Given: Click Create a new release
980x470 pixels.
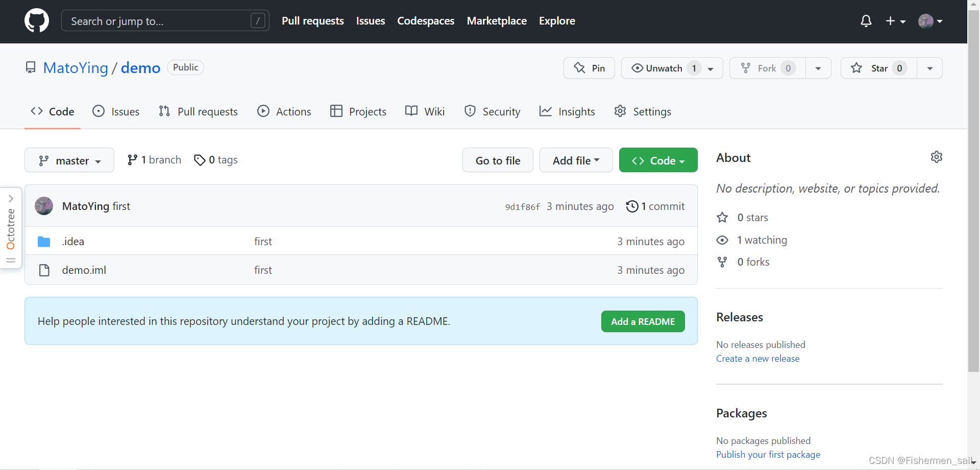Looking at the screenshot, I should point(757,359).
